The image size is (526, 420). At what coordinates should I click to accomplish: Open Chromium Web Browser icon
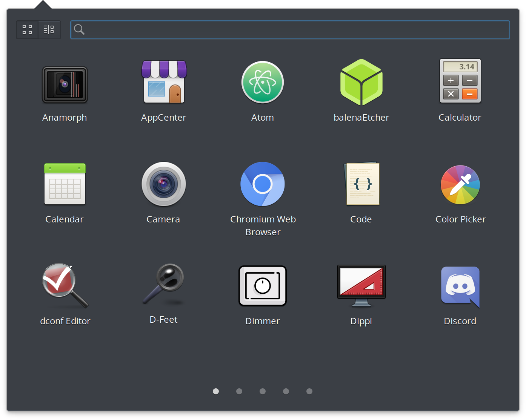click(263, 184)
